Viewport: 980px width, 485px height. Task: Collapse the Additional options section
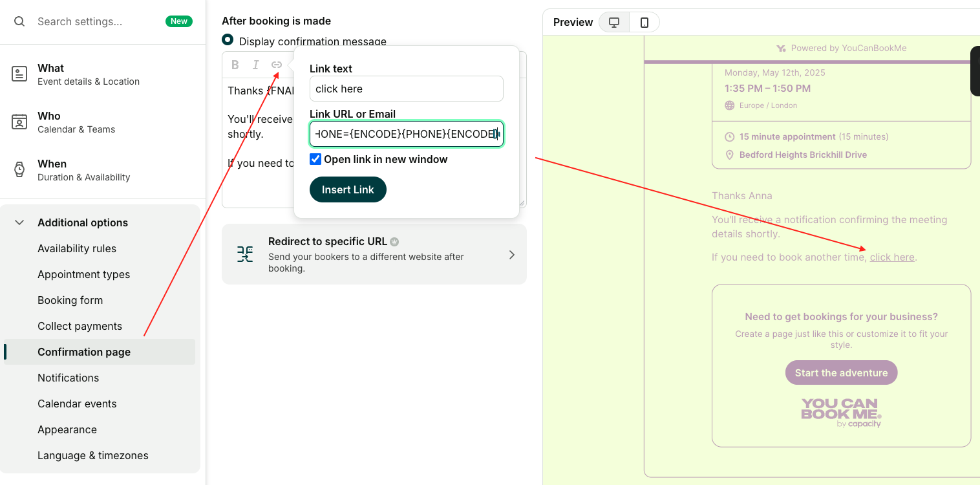(19, 222)
